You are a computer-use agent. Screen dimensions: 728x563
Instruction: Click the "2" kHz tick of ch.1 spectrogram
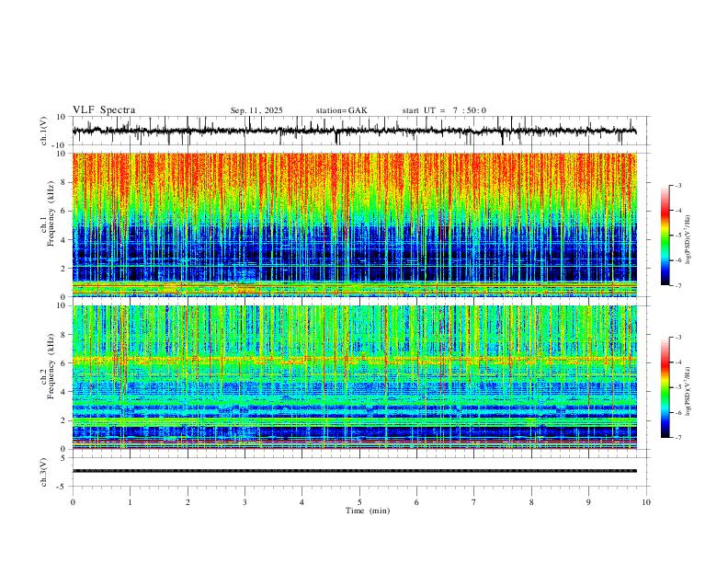[x=64, y=268]
